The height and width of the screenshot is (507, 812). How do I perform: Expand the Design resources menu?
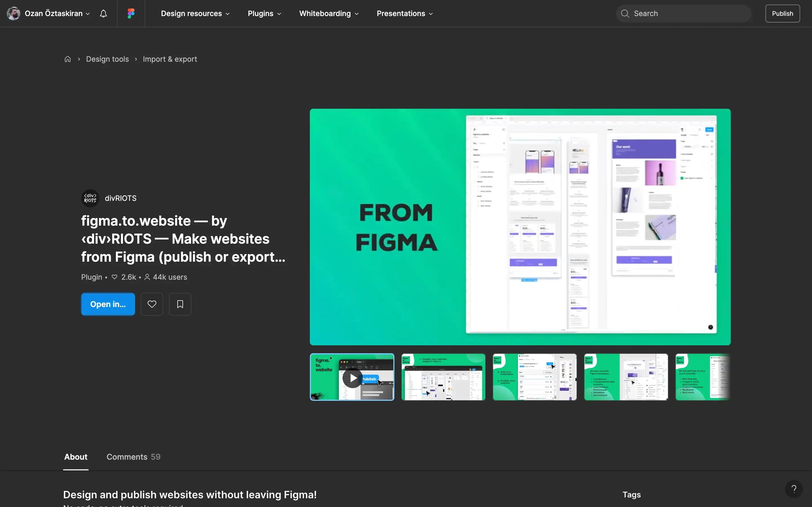click(x=195, y=14)
